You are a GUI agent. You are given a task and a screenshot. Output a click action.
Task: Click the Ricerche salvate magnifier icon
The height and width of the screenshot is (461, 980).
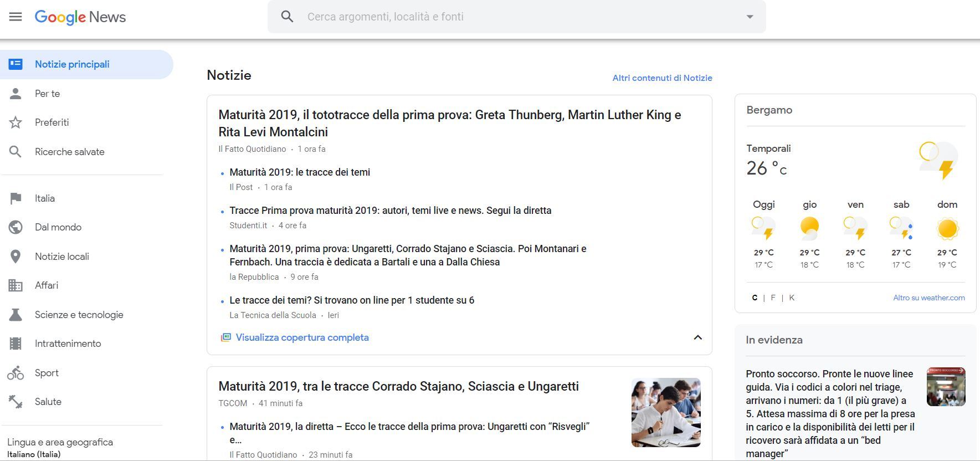pyautogui.click(x=16, y=152)
